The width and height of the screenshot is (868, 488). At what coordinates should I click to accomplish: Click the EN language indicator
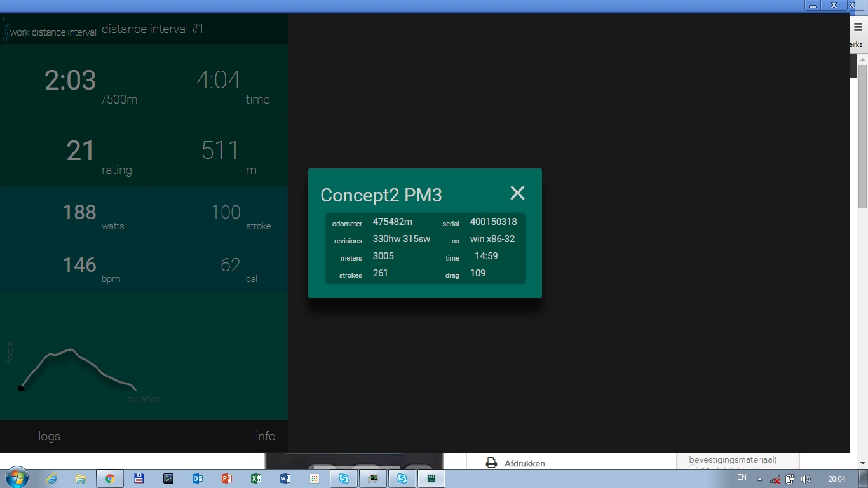click(742, 477)
